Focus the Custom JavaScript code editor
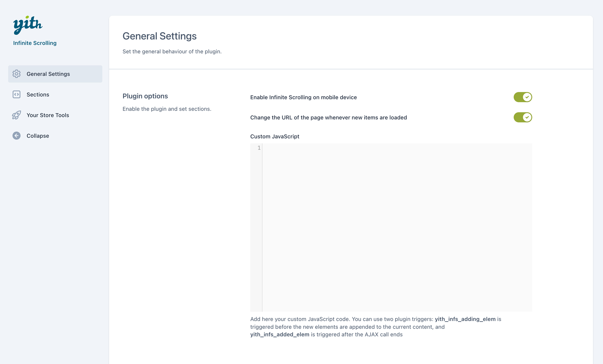This screenshot has height=364, width=603. coord(396,227)
